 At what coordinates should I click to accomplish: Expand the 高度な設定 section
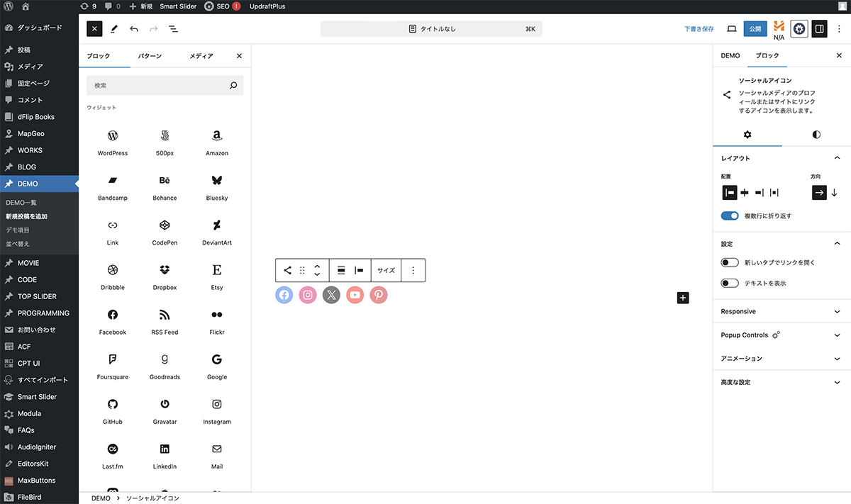coord(780,382)
